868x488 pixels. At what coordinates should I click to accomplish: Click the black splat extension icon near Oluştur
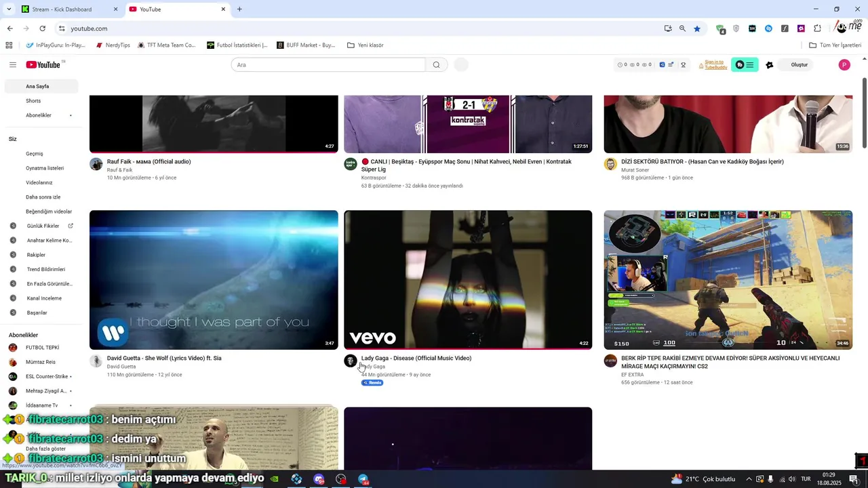(769, 65)
